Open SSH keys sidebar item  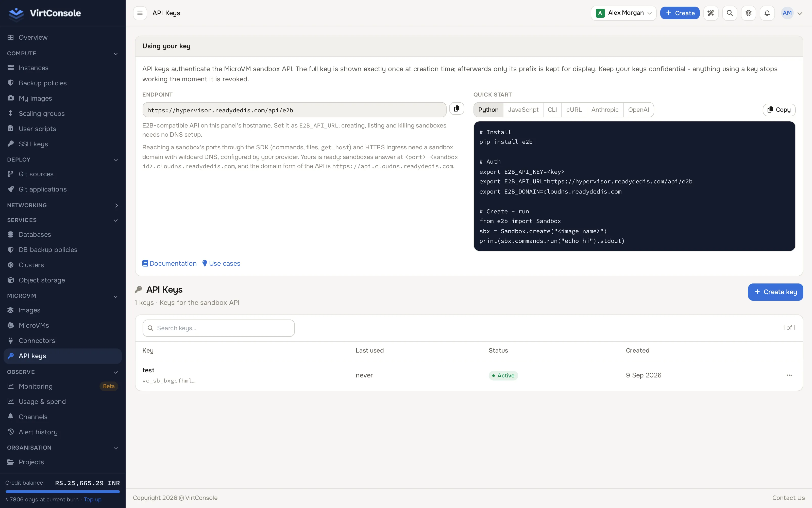coord(63,144)
